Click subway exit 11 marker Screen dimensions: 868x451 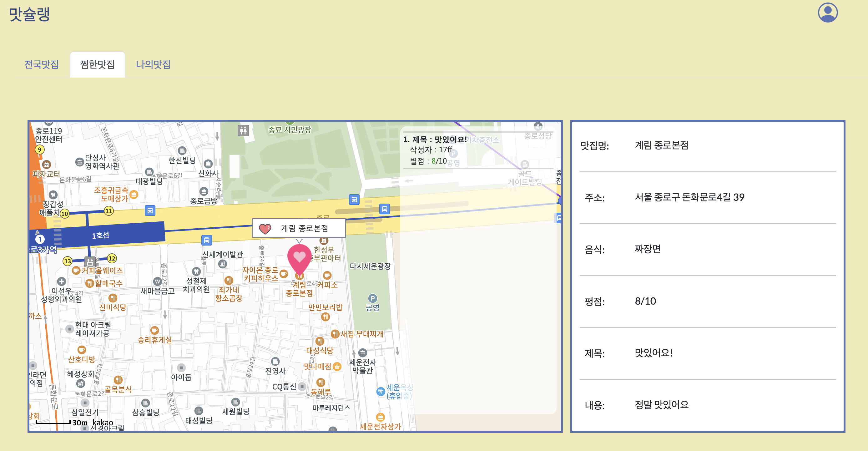point(108,211)
